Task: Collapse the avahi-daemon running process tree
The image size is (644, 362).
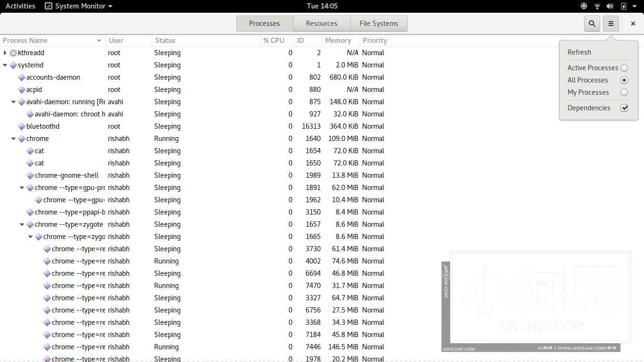Action: click(x=14, y=102)
